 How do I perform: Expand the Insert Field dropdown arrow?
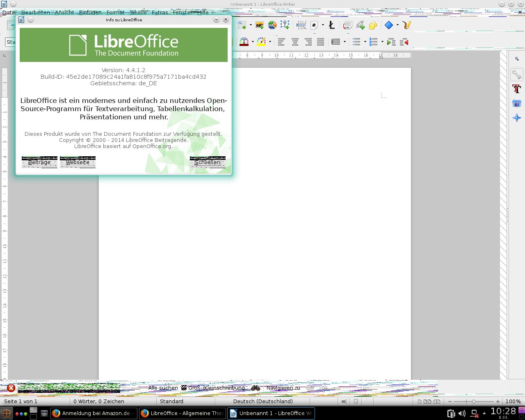(x=323, y=25)
